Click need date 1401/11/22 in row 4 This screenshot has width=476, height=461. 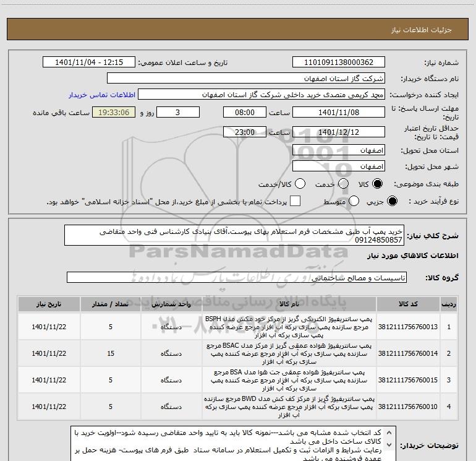pos(49,407)
